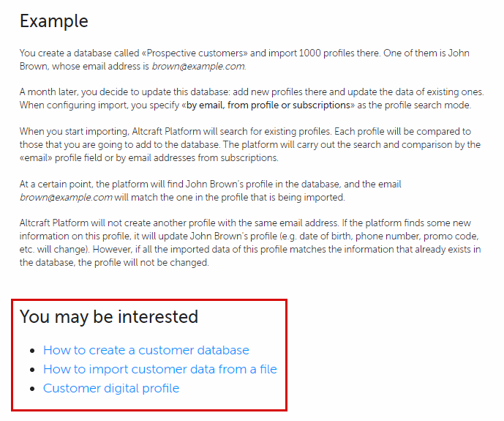
Task: Click the paragraph starting 'A month later'
Action: click(x=252, y=98)
